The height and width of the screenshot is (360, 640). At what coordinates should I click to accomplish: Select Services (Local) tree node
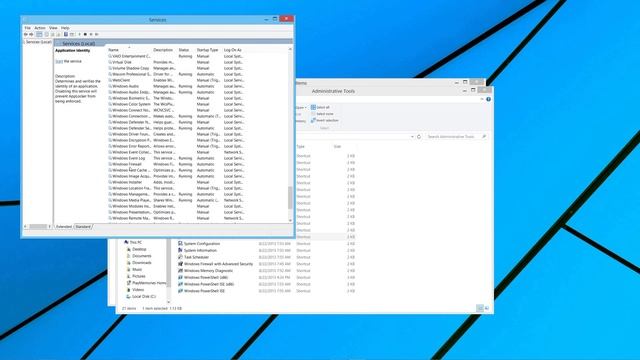(38, 42)
